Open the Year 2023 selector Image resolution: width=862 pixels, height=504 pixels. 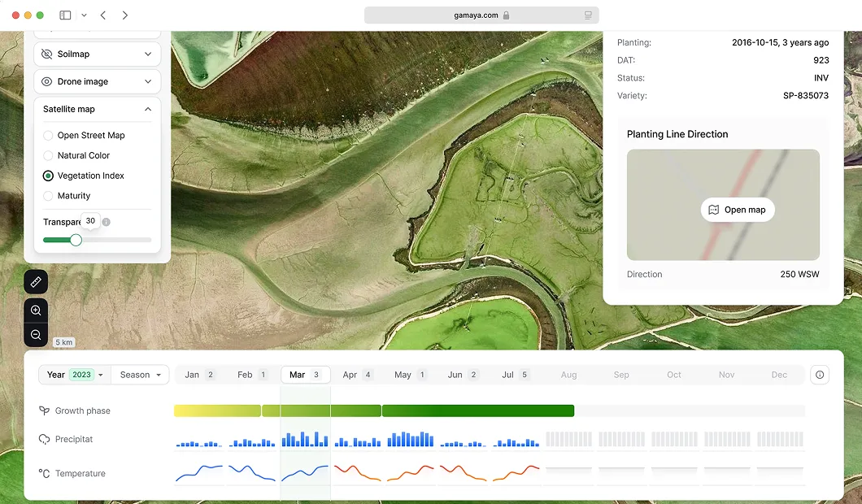click(x=73, y=375)
